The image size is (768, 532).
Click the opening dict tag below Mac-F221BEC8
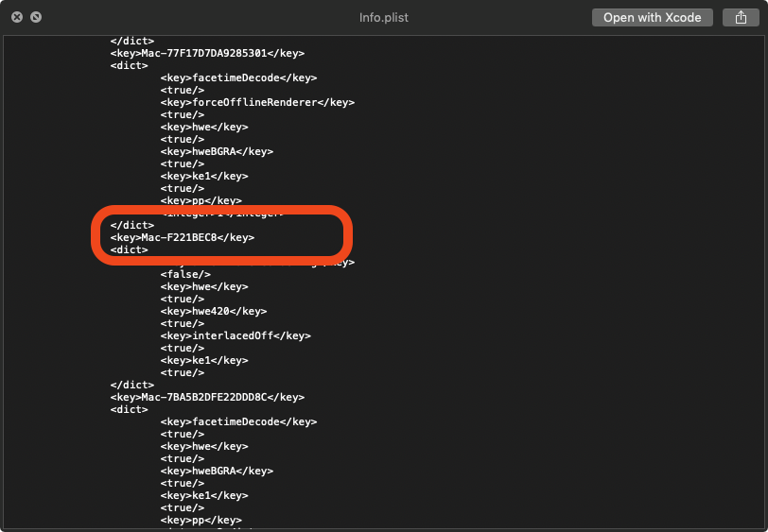(x=129, y=250)
